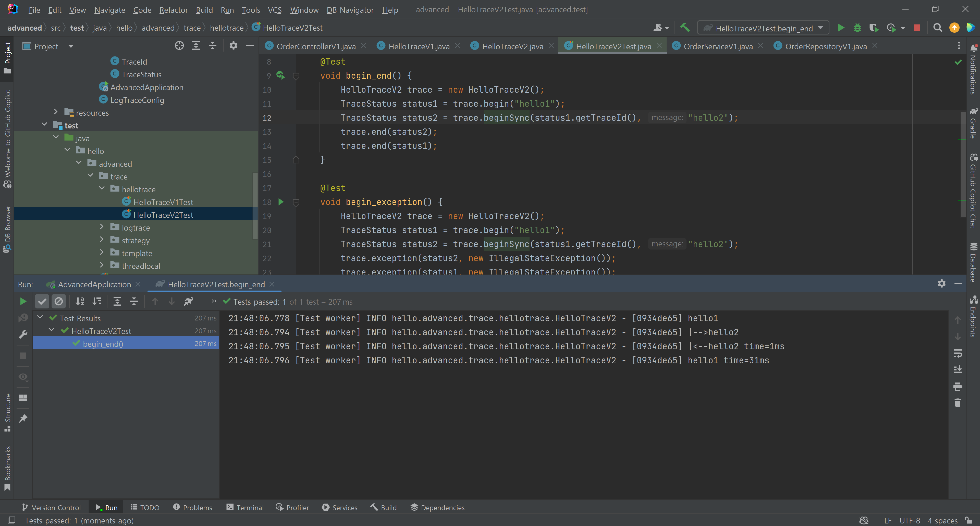The height and width of the screenshot is (526, 980).
Task: Click the Build hammer icon
Action: [685, 28]
